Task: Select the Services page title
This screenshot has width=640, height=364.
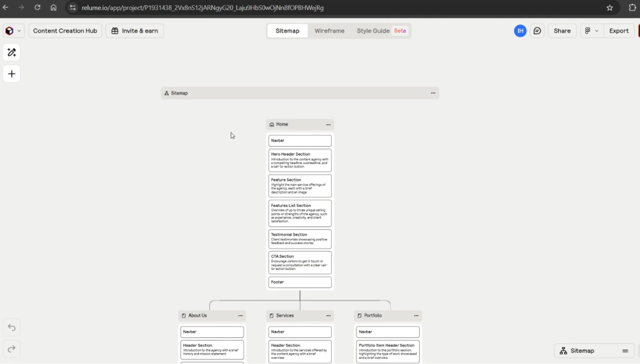Action: (285, 316)
